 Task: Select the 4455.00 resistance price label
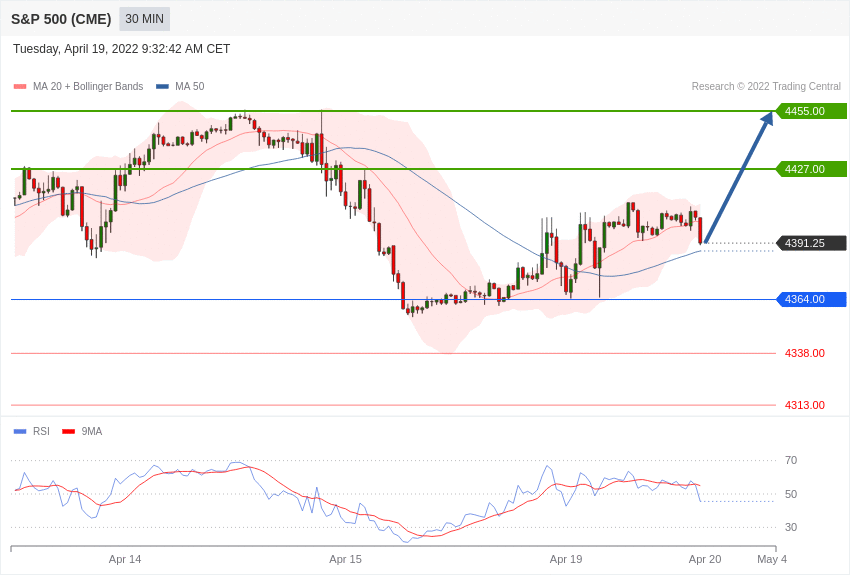coord(811,111)
